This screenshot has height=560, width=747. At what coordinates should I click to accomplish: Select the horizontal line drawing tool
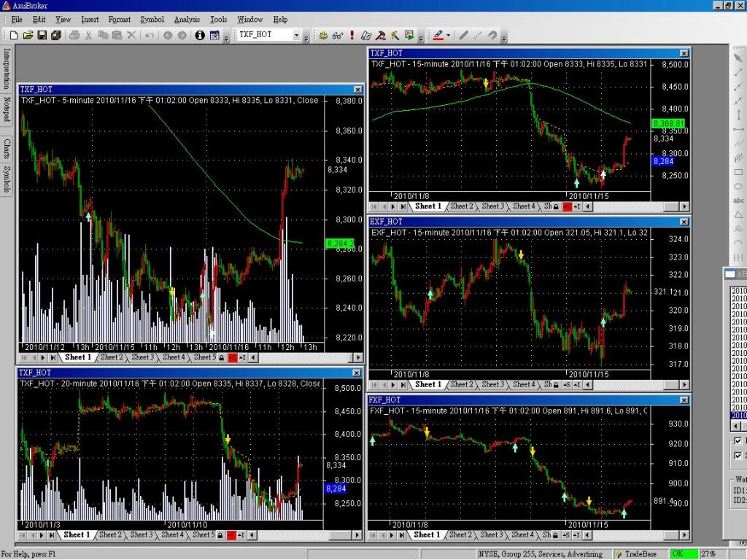click(x=738, y=129)
